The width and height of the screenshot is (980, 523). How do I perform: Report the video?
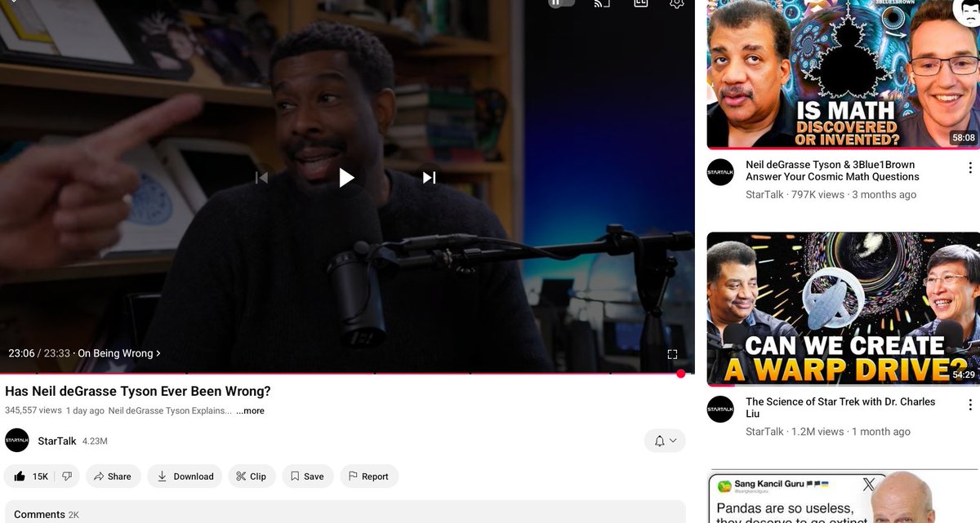pos(369,476)
